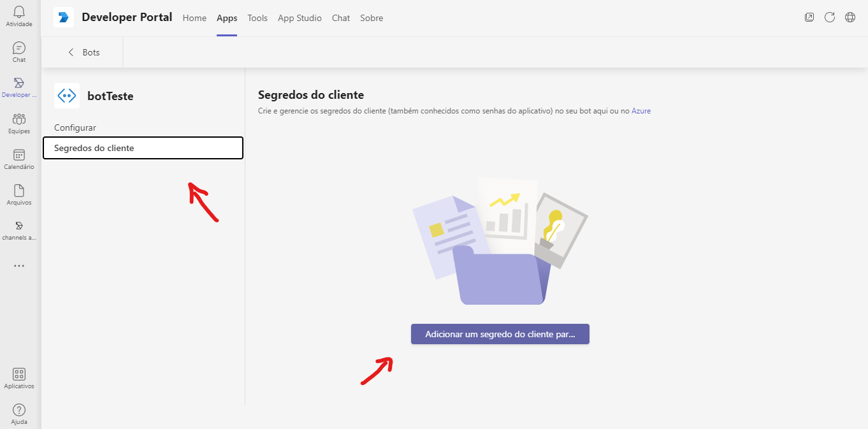Image resolution: width=868 pixels, height=429 pixels.
Task: Open Chat in the left sidebar
Action: pos(19,48)
